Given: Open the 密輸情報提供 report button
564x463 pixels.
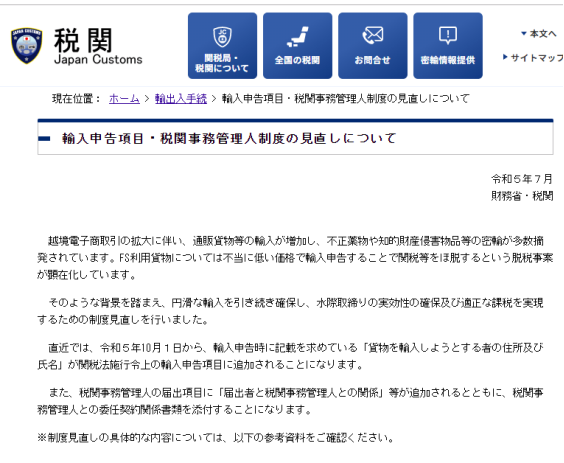Looking at the screenshot, I should (448, 46).
